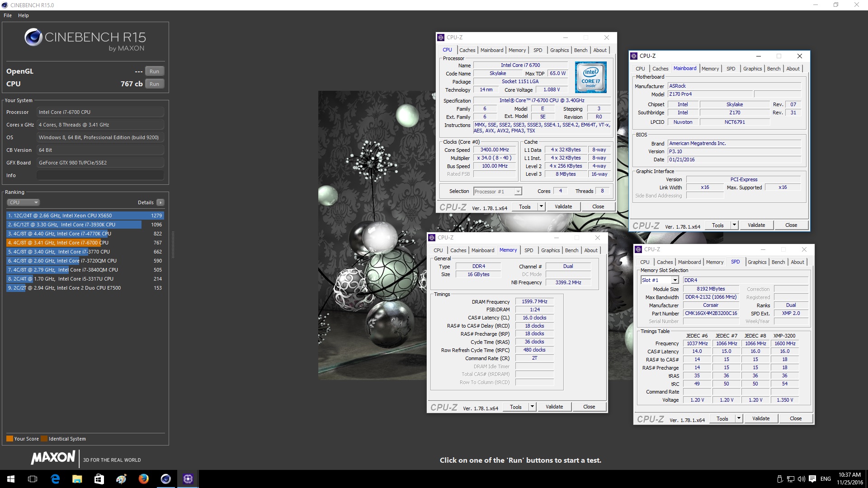Click the Z170 Pro4 model field
Viewport: 868px width, 488px height.
[x=711, y=94]
